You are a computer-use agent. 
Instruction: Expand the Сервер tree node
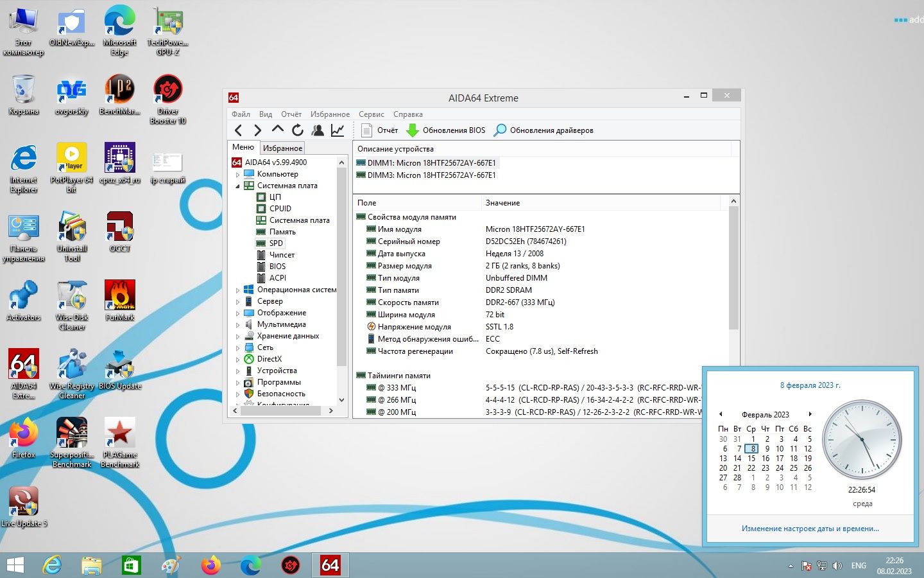click(x=237, y=301)
